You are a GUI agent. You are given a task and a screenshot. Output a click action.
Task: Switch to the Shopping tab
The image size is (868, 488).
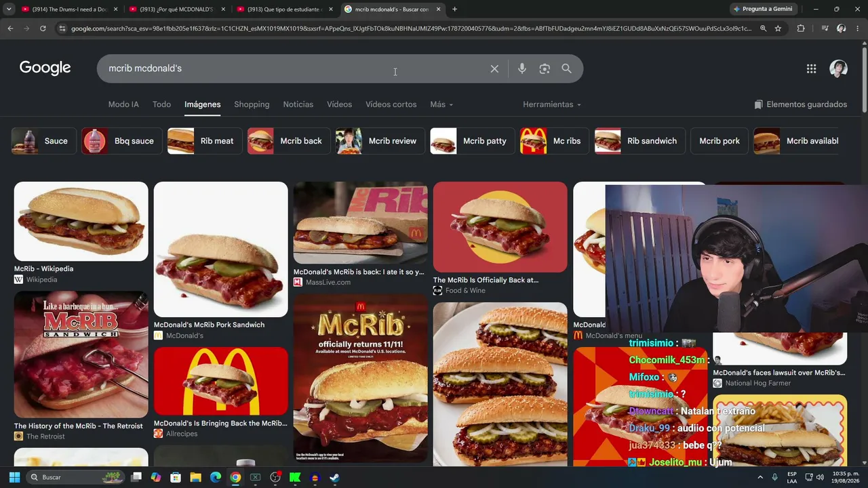pyautogui.click(x=252, y=104)
